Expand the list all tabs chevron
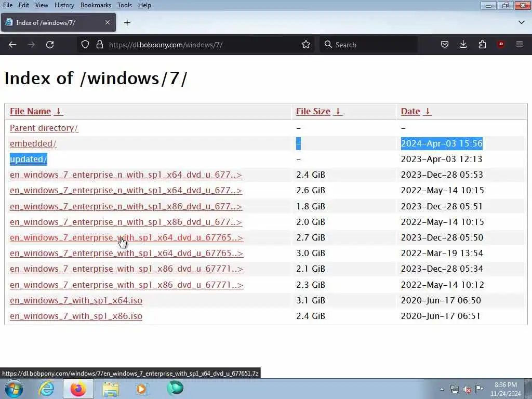The image size is (532, 399). tap(522, 22)
